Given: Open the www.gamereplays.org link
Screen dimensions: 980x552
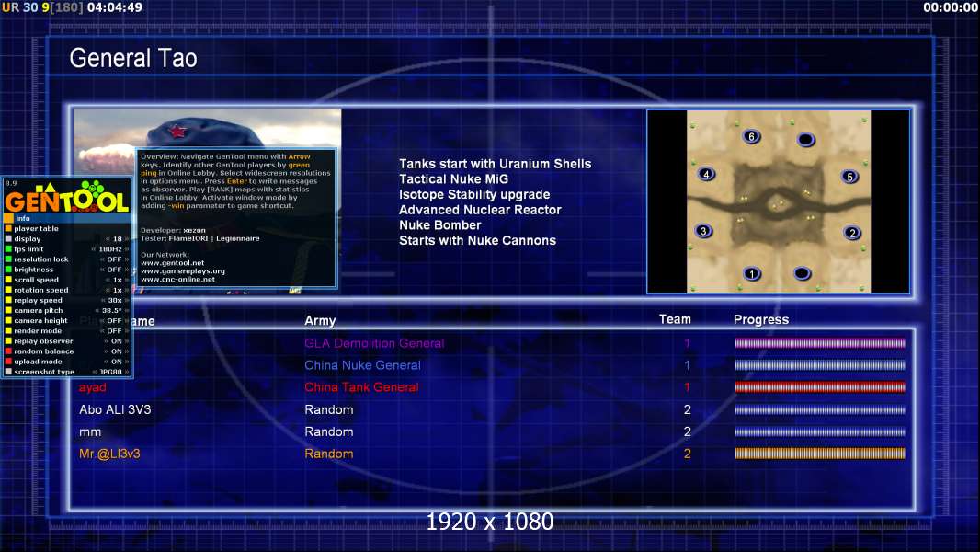Looking at the screenshot, I should point(183,271).
